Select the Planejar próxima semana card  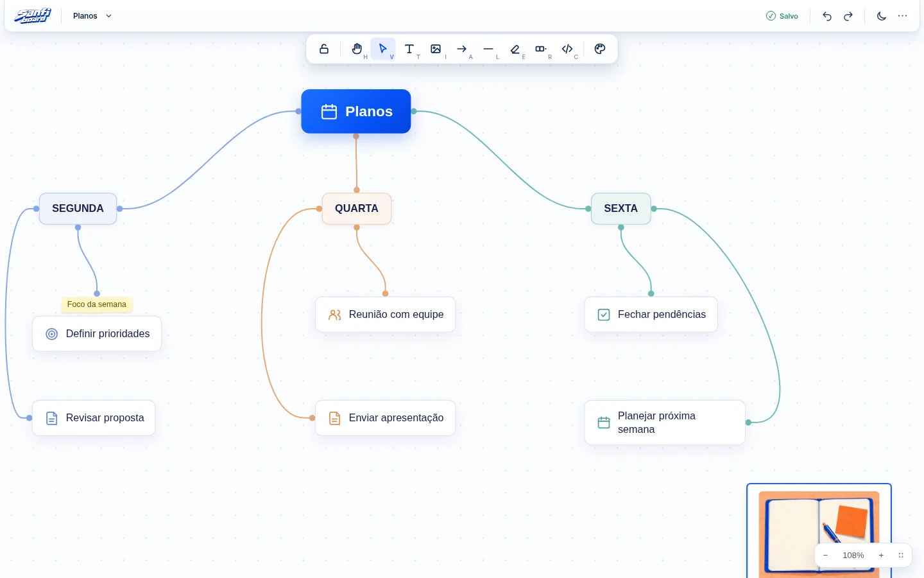pyautogui.click(x=665, y=423)
